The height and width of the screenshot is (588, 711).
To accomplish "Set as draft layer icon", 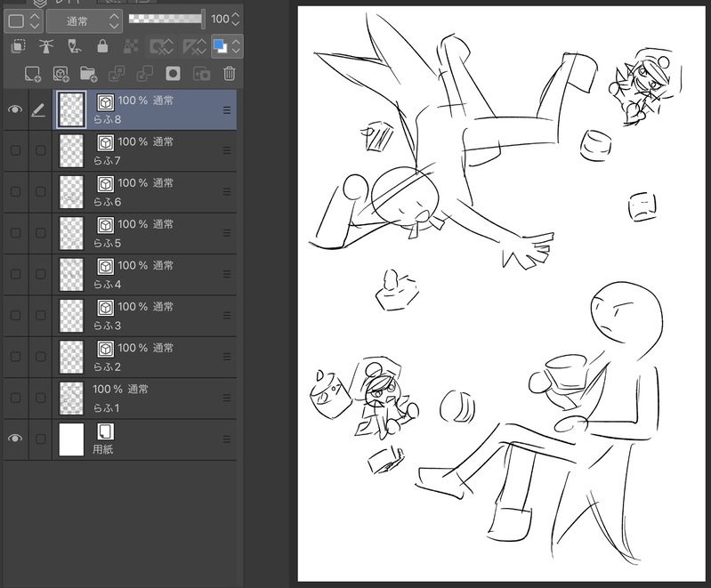I will tap(75, 46).
